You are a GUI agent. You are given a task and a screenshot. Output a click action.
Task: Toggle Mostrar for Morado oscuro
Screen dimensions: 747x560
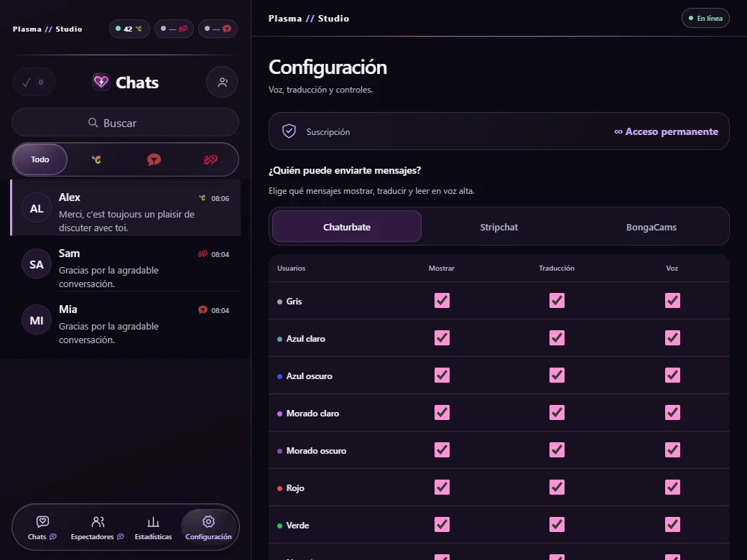(x=442, y=449)
